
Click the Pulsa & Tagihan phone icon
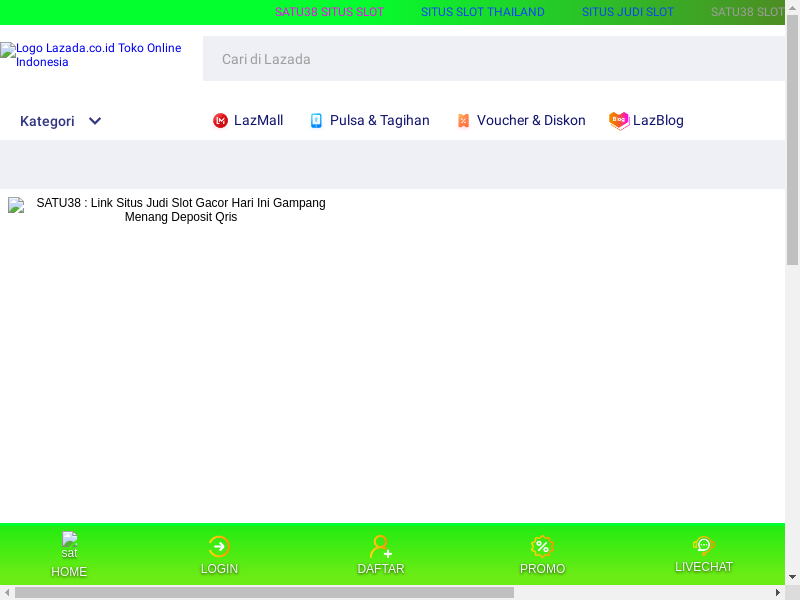click(x=316, y=121)
